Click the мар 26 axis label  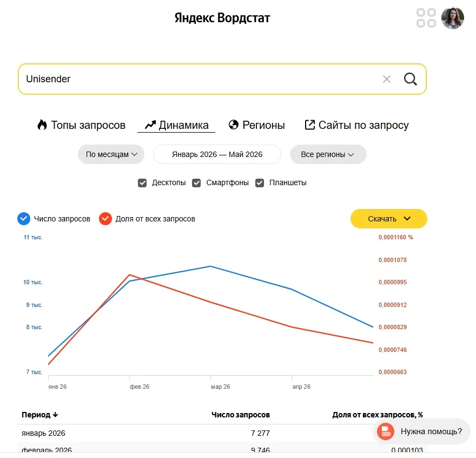point(220,387)
